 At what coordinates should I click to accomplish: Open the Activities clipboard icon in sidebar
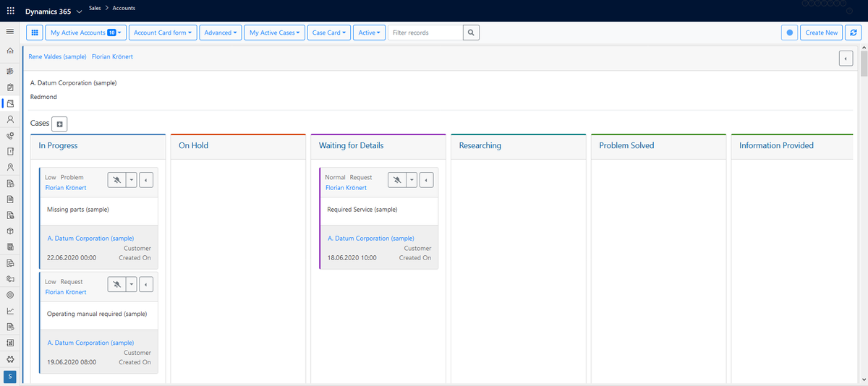10,87
